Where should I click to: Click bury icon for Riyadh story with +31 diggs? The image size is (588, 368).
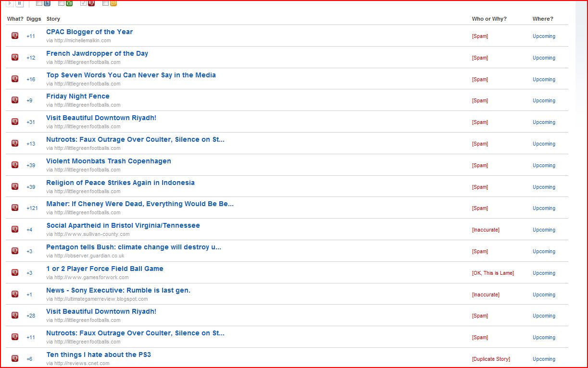pyautogui.click(x=15, y=122)
